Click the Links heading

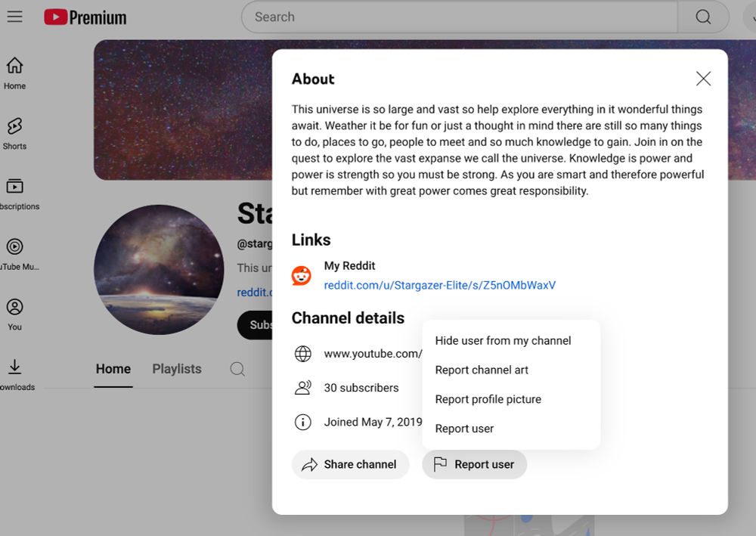pos(311,240)
